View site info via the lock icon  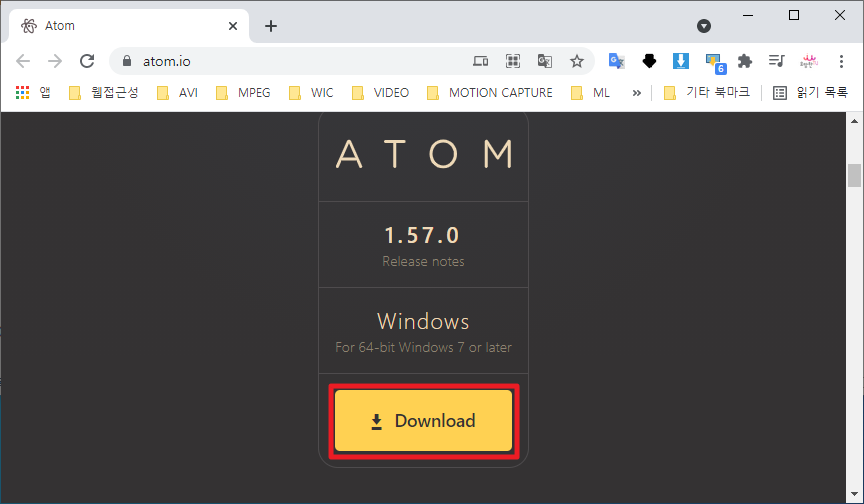coord(127,61)
